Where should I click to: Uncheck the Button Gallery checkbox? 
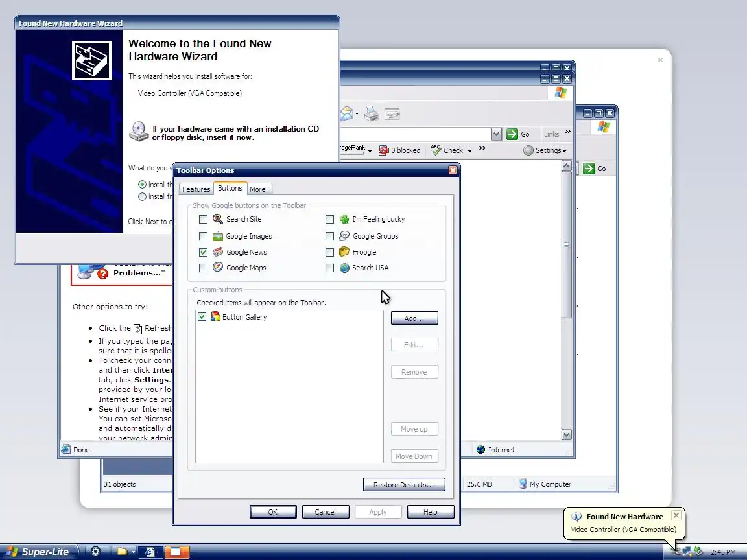coord(202,317)
